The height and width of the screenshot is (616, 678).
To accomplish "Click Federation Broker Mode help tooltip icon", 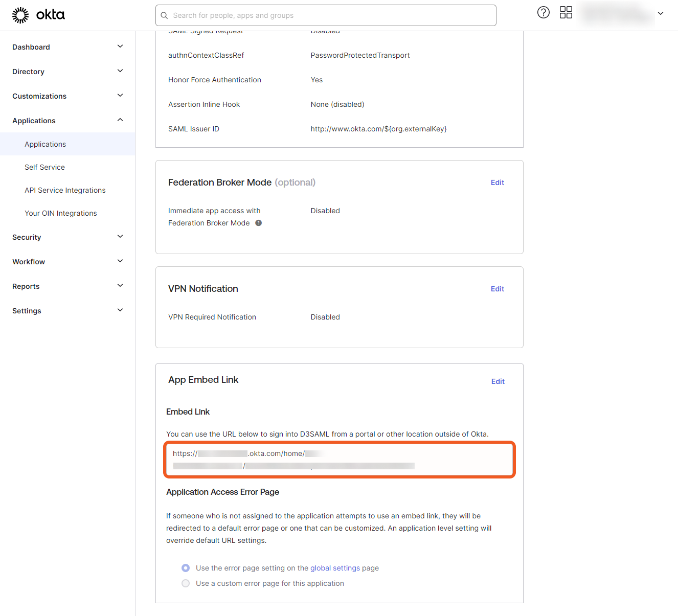I will point(259,223).
